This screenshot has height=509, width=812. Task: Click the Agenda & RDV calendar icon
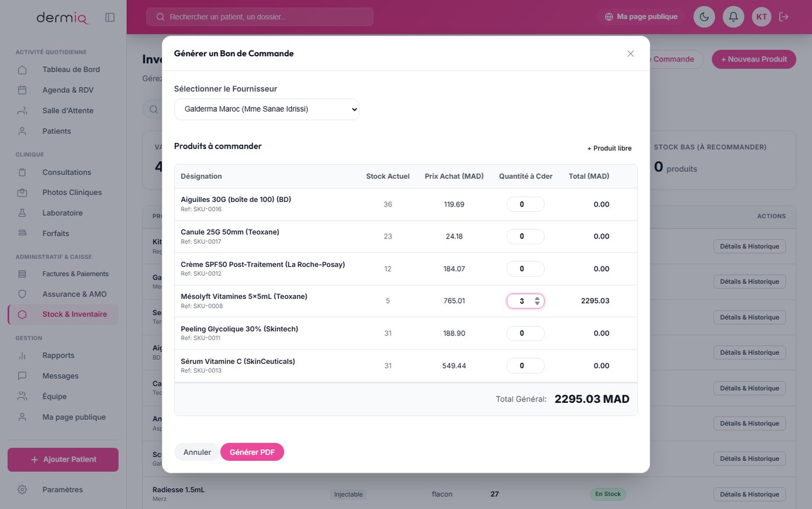click(x=22, y=90)
